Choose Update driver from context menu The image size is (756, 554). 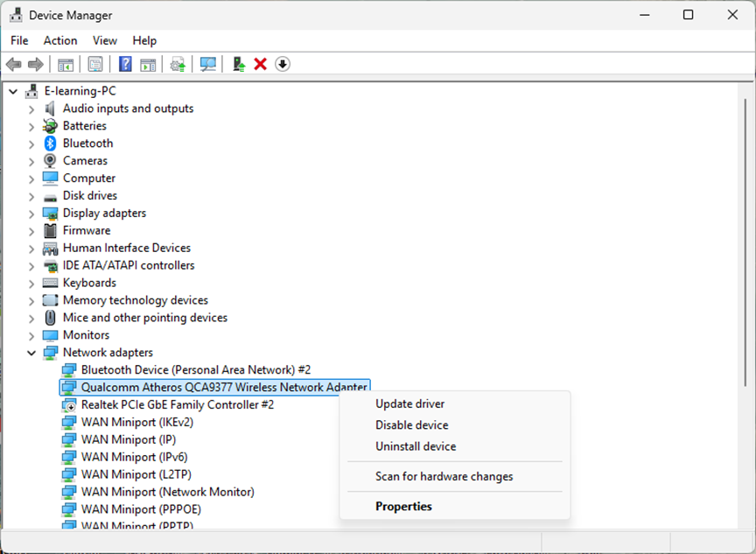(409, 403)
